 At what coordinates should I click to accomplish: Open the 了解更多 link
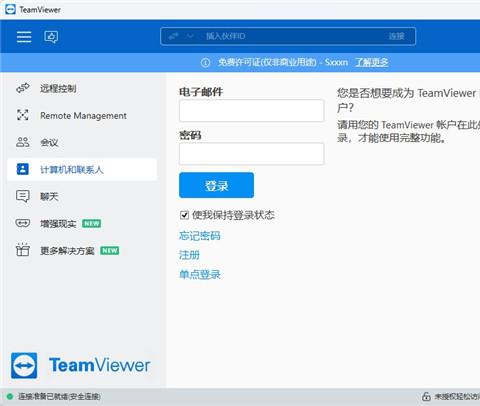pyautogui.click(x=371, y=62)
